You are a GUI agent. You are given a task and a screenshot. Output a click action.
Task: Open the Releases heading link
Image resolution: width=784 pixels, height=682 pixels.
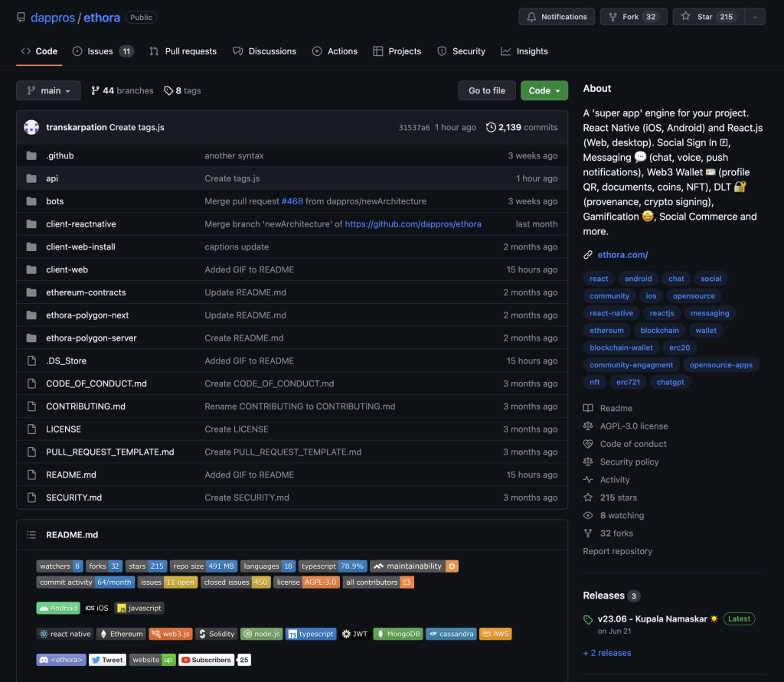(611, 596)
